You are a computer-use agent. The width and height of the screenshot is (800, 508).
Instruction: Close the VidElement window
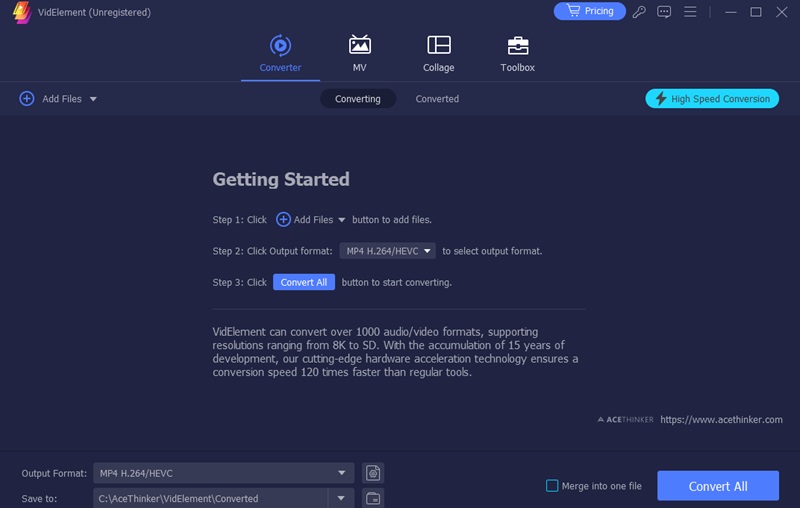coord(781,12)
